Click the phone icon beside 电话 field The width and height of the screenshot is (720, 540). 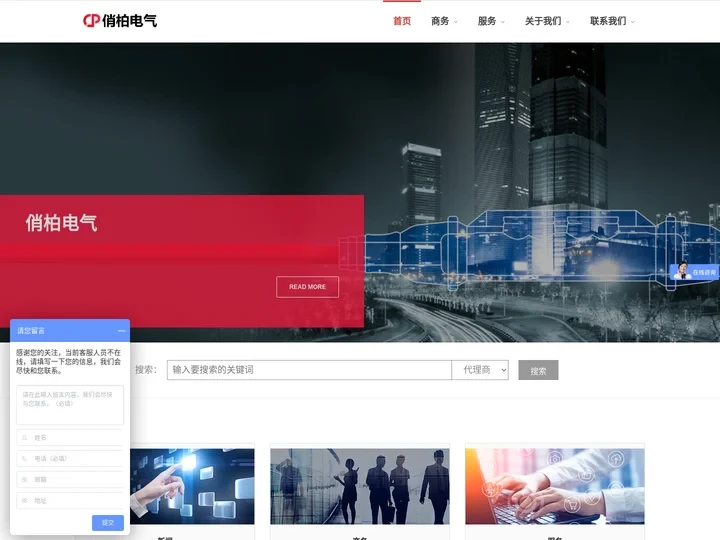point(24,458)
